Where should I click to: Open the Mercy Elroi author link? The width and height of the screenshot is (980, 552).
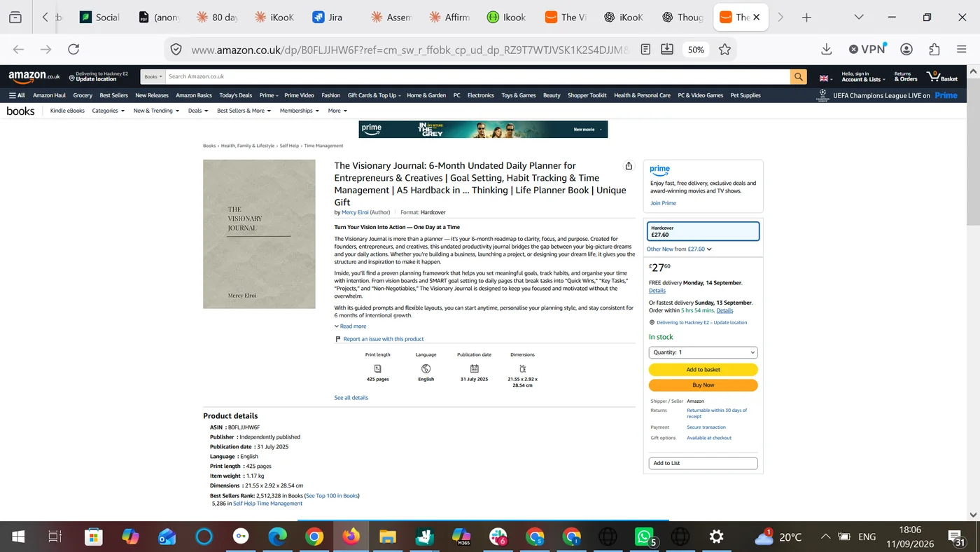[355, 212]
